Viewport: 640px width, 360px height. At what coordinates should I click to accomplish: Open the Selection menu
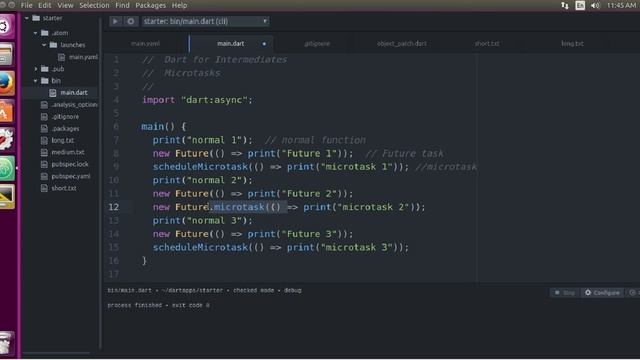click(94, 5)
